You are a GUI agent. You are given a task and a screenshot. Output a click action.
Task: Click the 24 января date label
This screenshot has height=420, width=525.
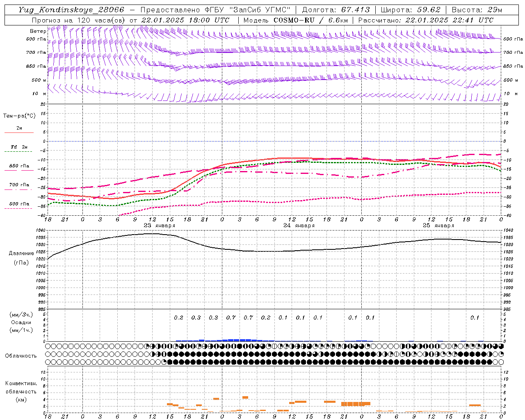[299, 226]
